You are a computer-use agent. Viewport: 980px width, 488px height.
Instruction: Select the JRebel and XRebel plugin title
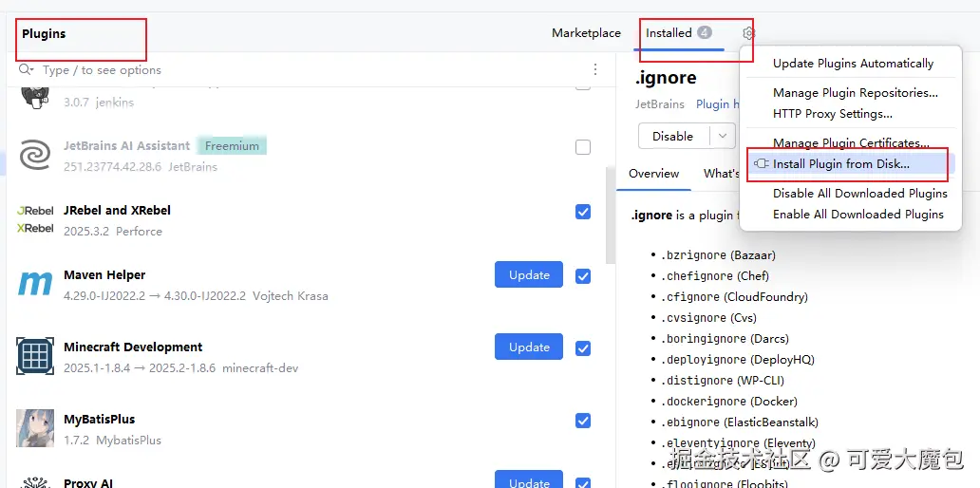pos(117,211)
